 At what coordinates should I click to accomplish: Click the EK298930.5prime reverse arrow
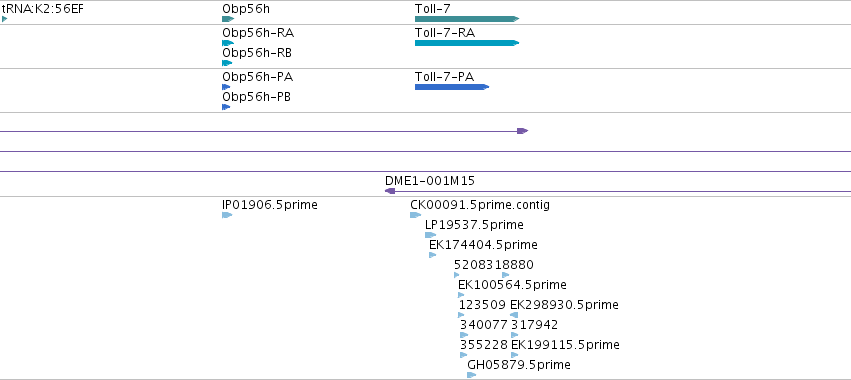point(514,315)
